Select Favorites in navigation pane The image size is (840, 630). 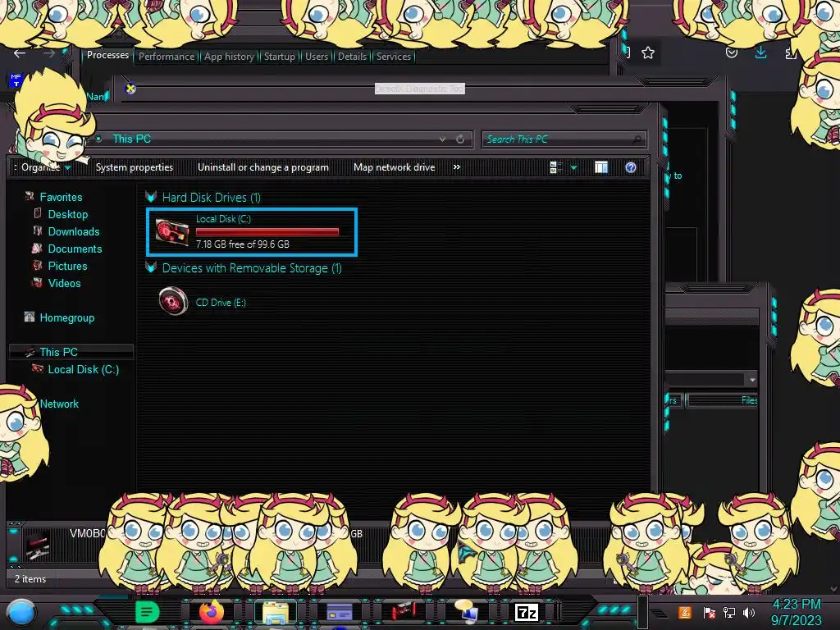61,197
